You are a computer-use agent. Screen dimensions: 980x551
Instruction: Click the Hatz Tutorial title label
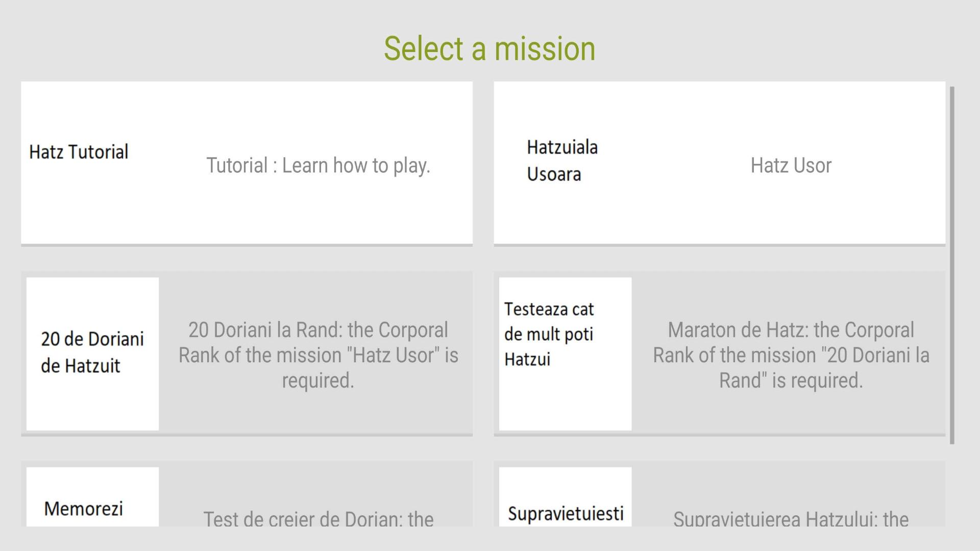(79, 152)
